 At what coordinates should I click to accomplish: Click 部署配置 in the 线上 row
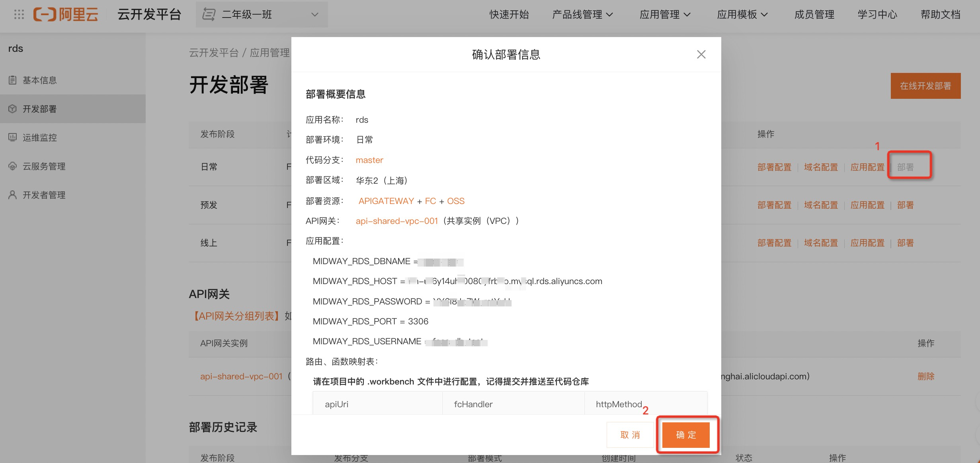point(774,243)
